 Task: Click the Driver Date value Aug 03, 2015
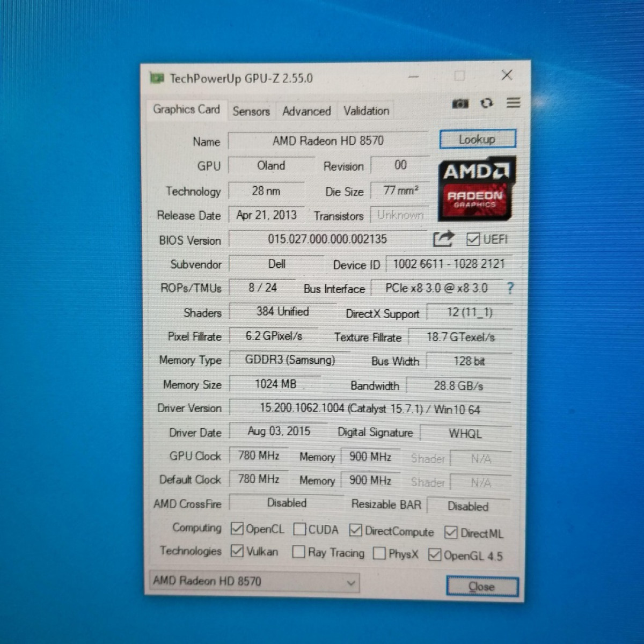coord(279,431)
